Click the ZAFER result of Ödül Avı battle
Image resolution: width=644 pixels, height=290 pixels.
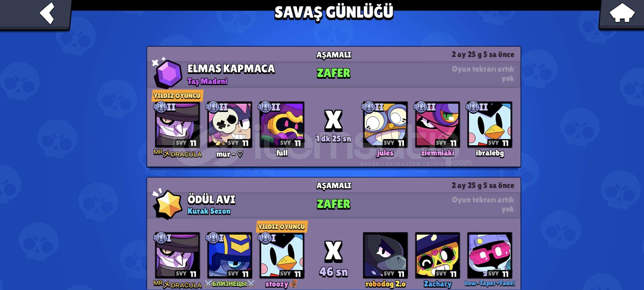click(333, 204)
